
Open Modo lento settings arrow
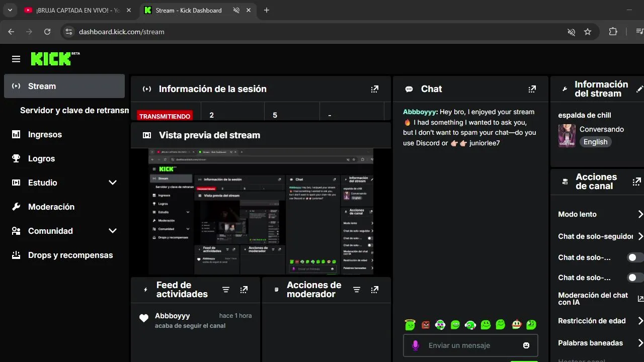tap(640, 214)
